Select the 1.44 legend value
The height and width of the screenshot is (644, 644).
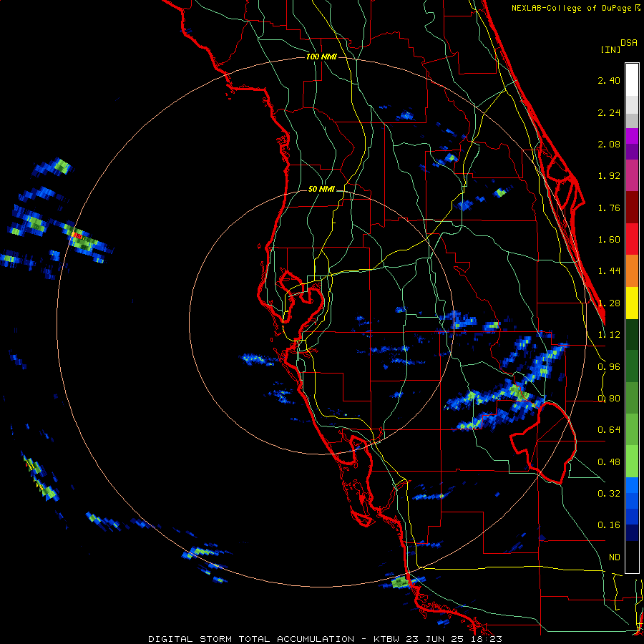609,271
